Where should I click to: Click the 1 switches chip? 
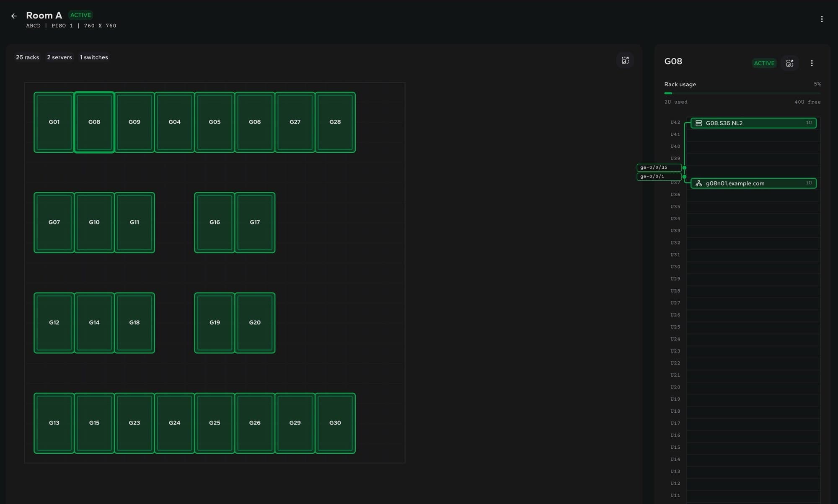(x=94, y=57)
